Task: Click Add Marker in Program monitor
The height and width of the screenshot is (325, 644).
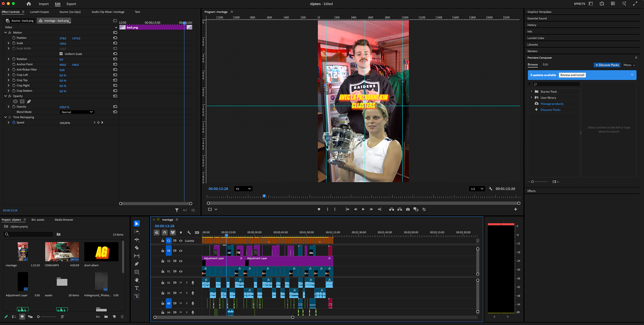Action: (319, 209)
